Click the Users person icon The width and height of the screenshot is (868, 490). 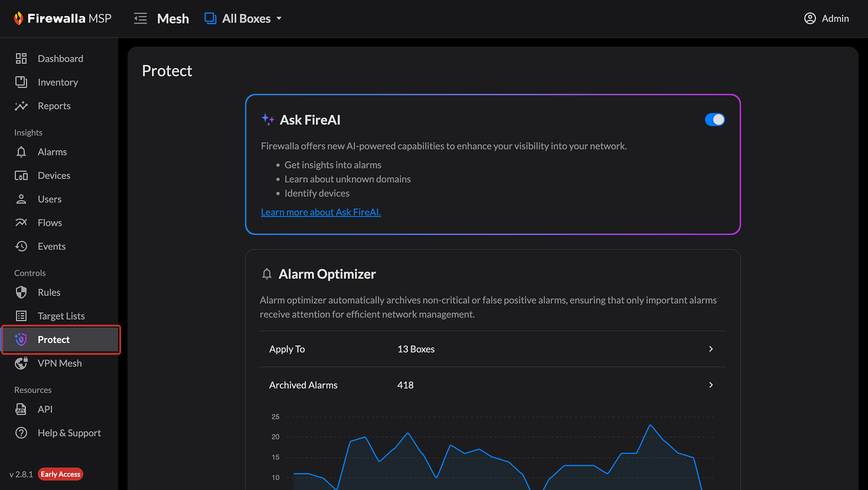click(21, 199)
